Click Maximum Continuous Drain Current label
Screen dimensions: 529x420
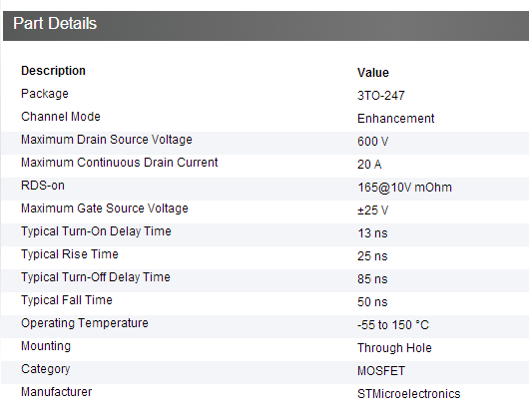[x=120, y=163]
